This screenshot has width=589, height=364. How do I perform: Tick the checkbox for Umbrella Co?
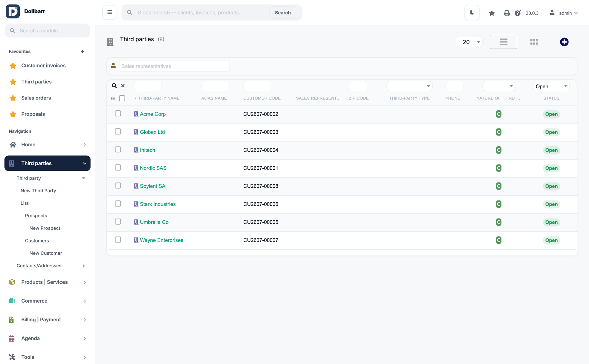(x=118, y=222)
